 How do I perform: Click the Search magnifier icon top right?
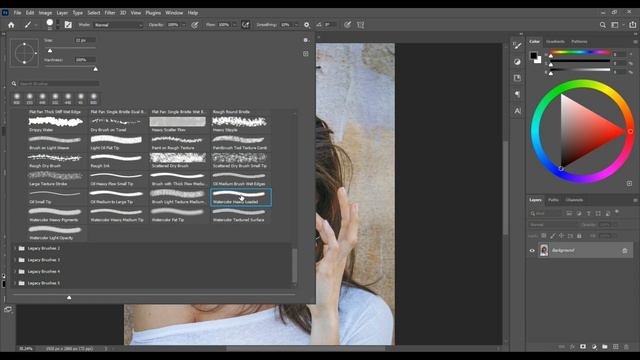602,25
